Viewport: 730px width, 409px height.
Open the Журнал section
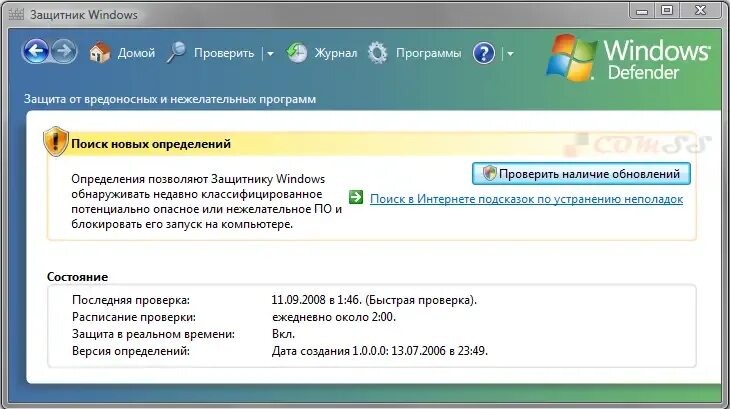336,54
